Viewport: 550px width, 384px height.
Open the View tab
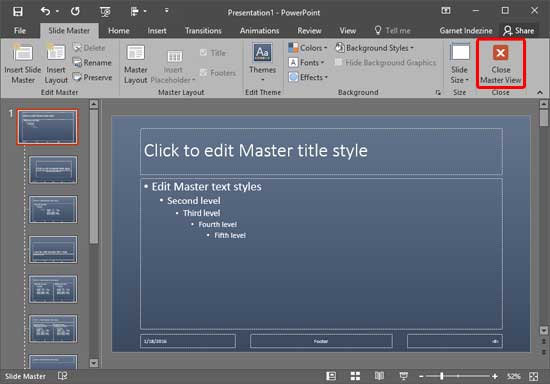tap(348, 31)
